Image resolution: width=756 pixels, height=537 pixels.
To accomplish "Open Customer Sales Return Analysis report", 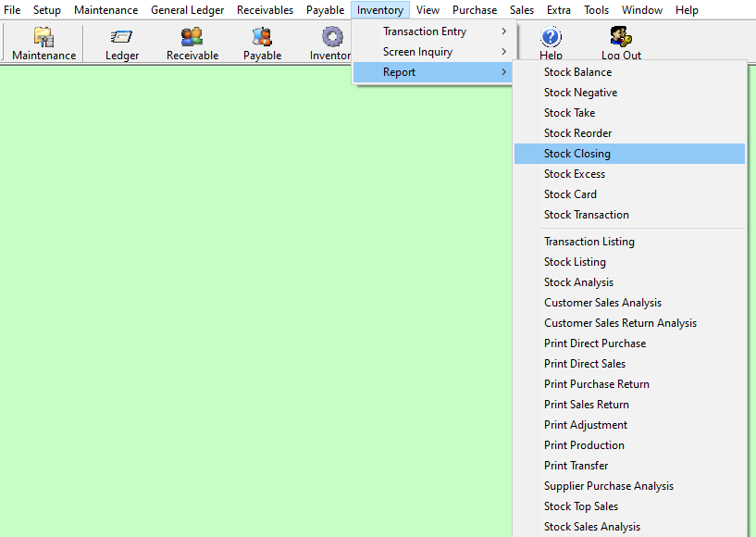I will point(629,323).
